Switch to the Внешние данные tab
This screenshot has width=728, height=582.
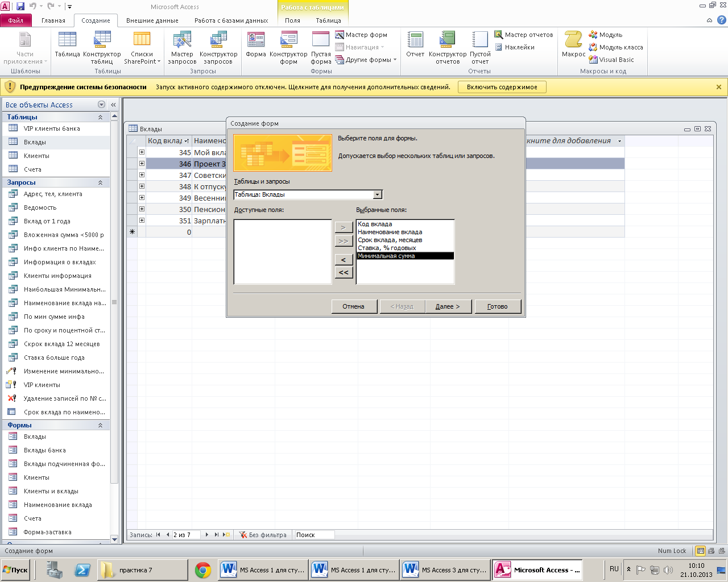[152, 20]
